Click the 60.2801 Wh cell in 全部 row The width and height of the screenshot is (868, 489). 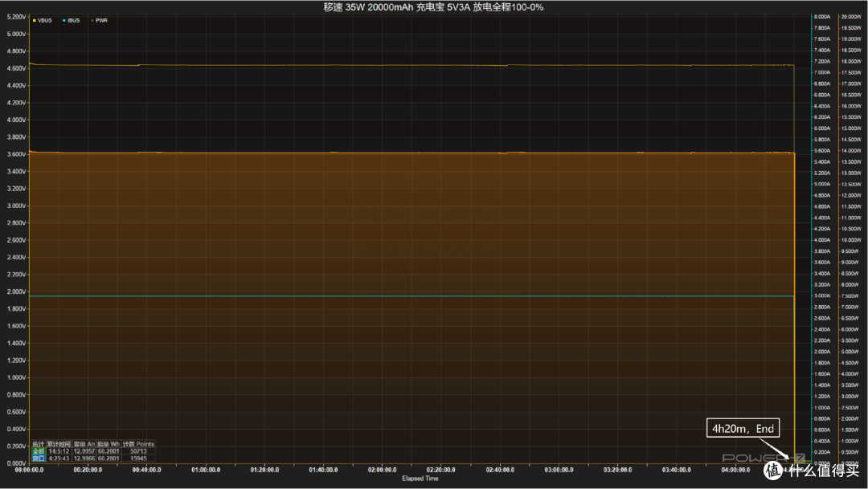[x=108, y=451]
